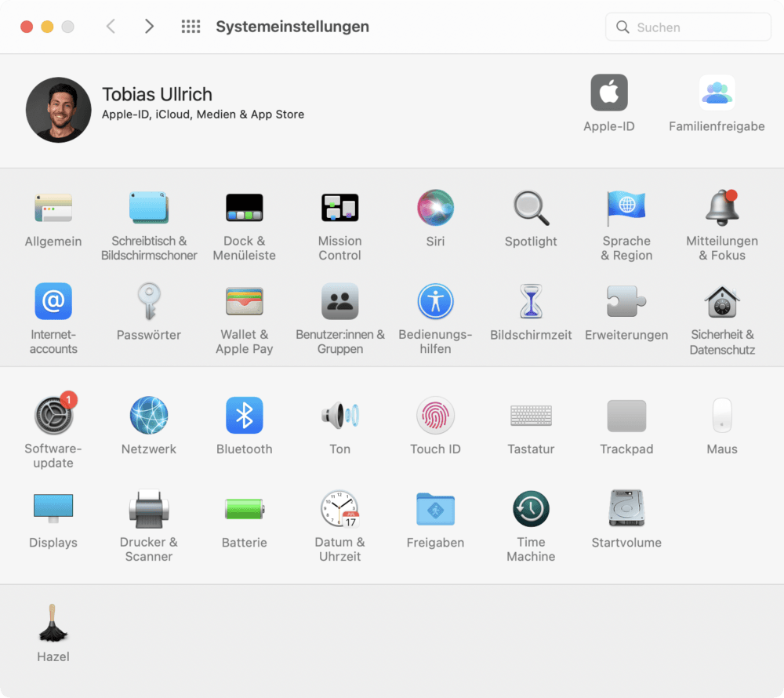Open the Mission Control pane
784x698 pixels.
pyautogui.click(x=340, y=208)
